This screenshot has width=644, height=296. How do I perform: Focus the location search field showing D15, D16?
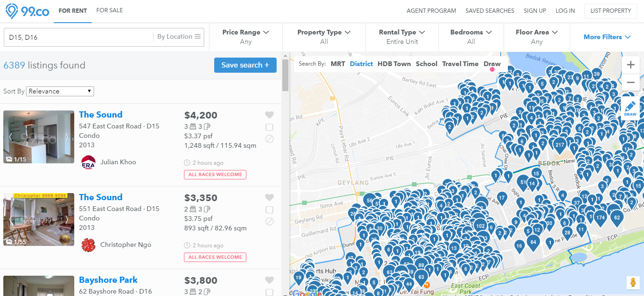pyautogui.click(x=78, y=37)
